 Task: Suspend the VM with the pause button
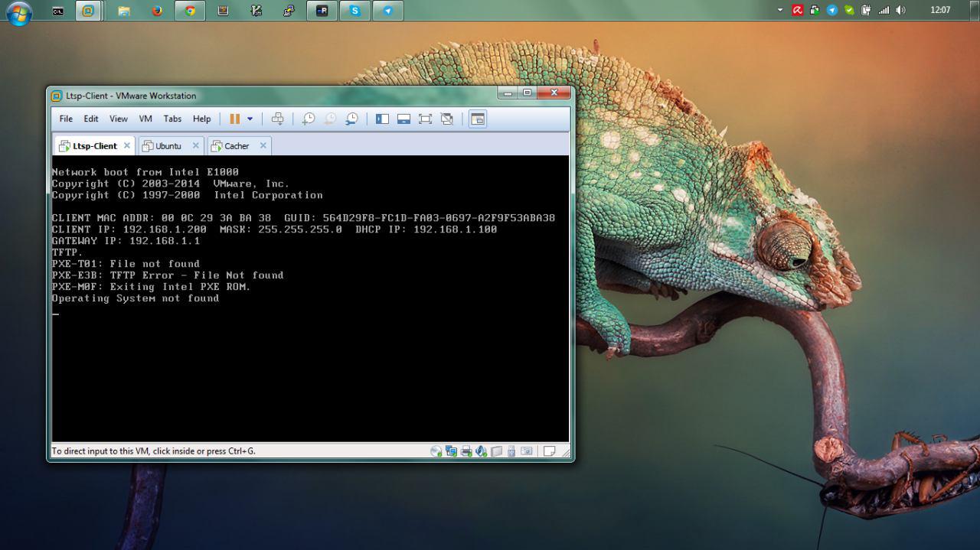click(x=234, y=119)
